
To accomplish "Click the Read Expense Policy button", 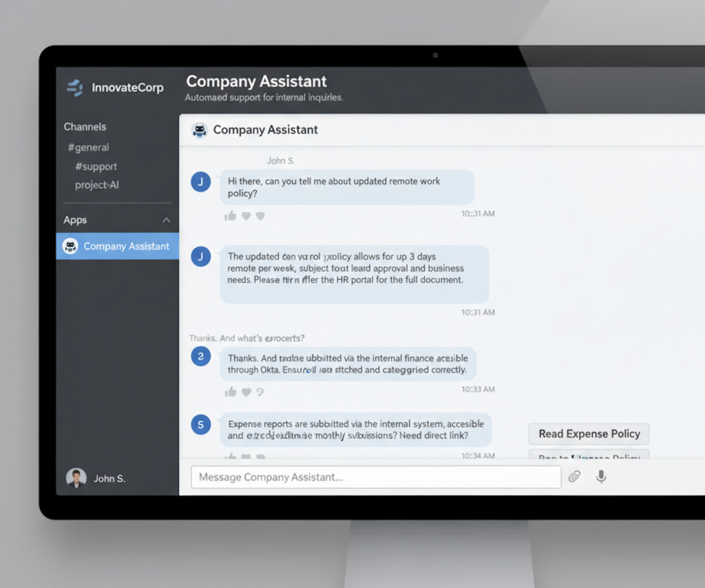I will 589,434.
